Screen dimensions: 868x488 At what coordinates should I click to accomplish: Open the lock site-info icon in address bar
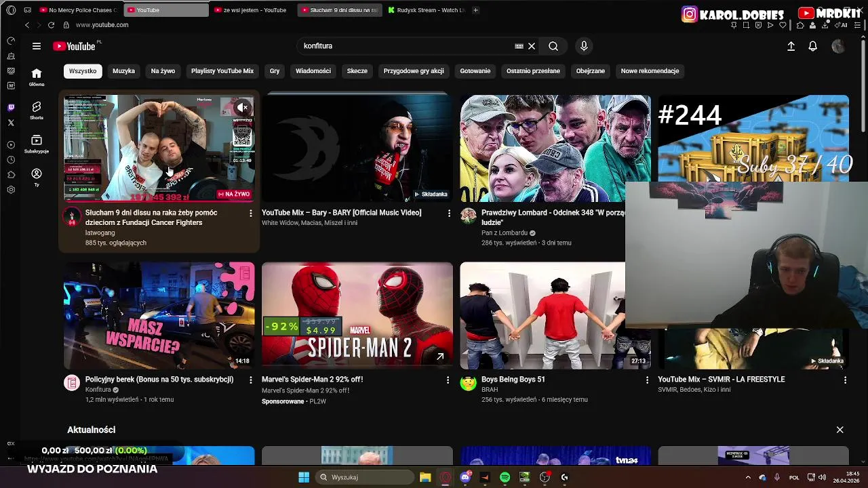pyautogui.click(x=66, y=25)
